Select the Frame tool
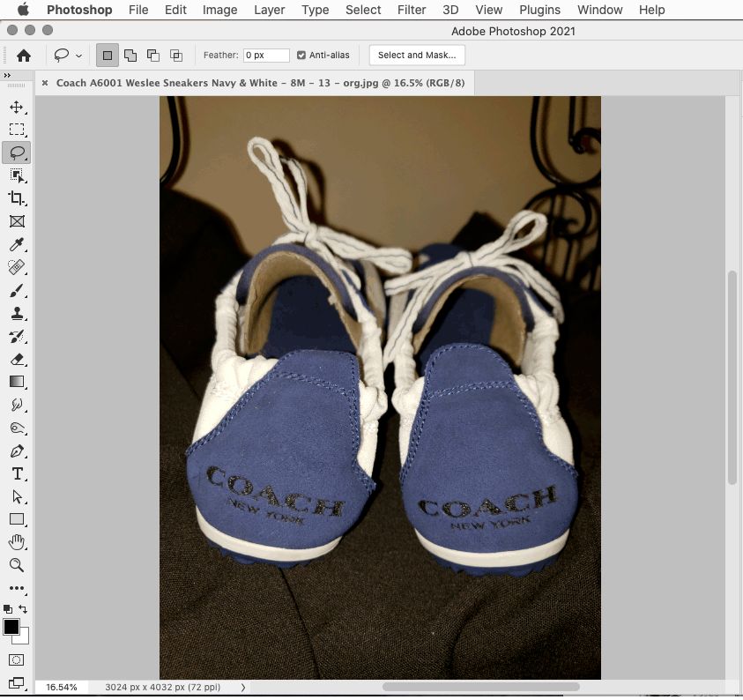Screen dimensions: 743x700 [x=17, y=221]
